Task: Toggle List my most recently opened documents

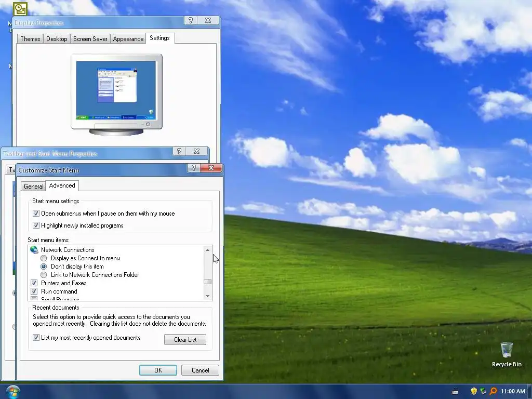Action: tap(36, 338)
